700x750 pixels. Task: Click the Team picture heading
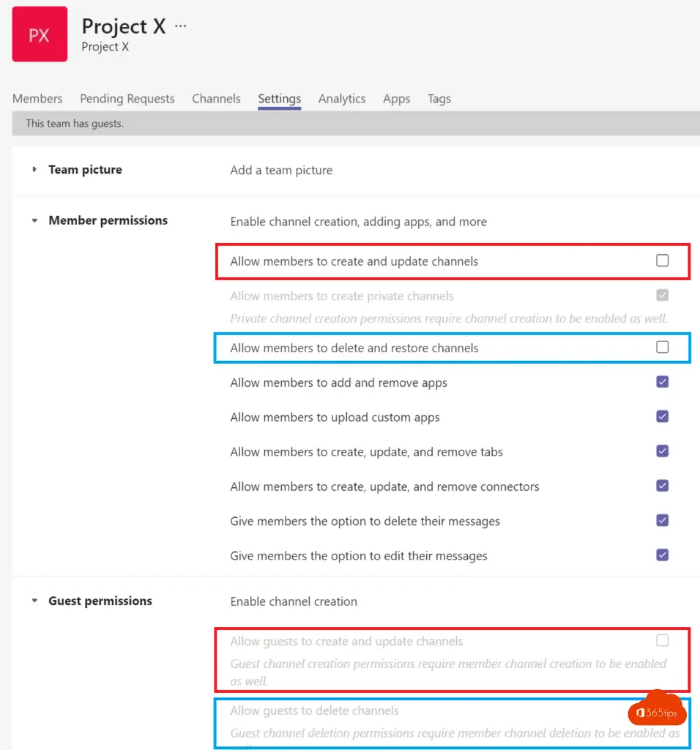pyautogui.click(x=85, y=170)
